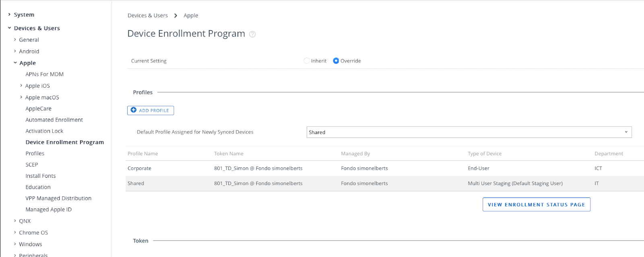This screenshot has width=644, height=257.
Task: Click the Devices & Users breadcrumb link
Action: 147,16
